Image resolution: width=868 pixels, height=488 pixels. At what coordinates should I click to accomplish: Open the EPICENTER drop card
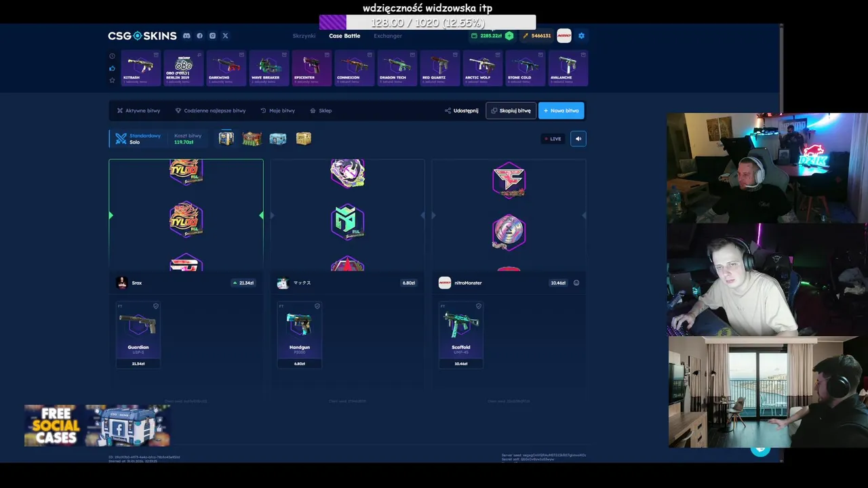tap(311, 68)
